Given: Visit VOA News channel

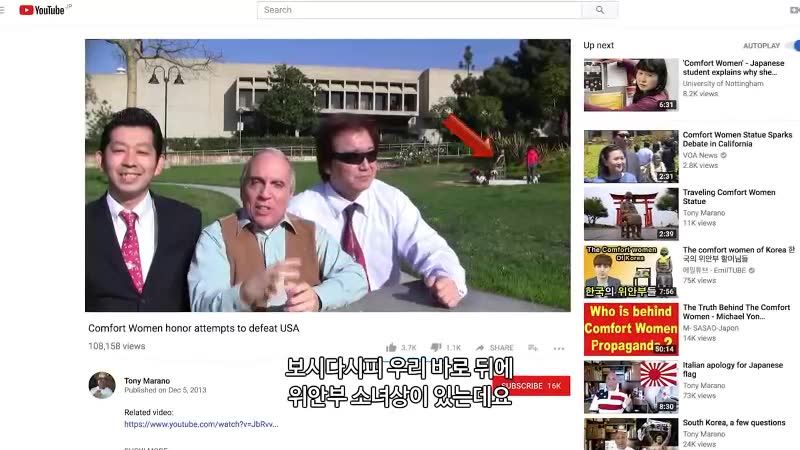Looking at the screenshot, I should 700,155.
